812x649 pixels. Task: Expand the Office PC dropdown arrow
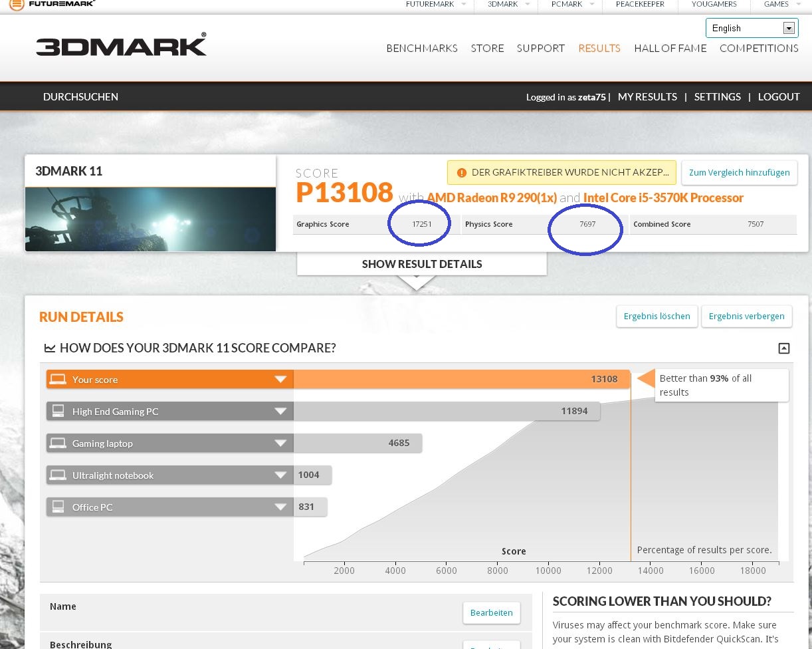[281, 507]
